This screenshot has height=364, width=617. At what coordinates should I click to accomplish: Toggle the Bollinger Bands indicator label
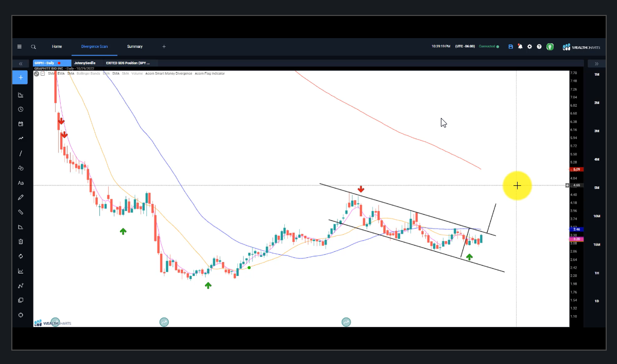(x=88, y=74)
